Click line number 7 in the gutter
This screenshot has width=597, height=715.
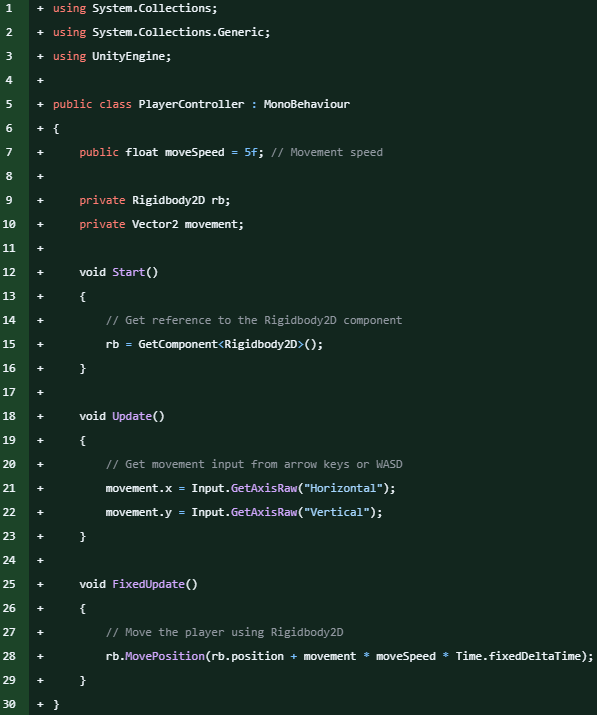[x=9, y=152]
